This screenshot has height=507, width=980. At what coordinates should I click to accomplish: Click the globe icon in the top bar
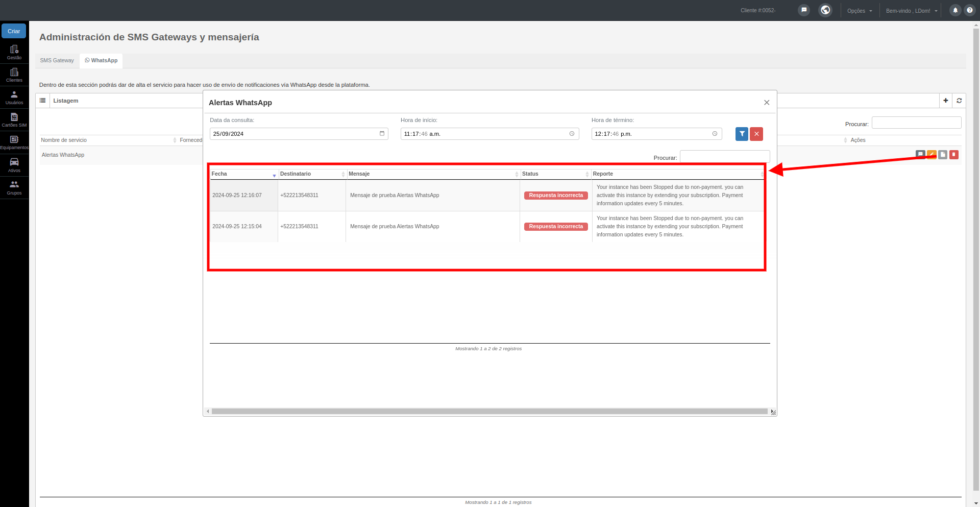point(825,10)
